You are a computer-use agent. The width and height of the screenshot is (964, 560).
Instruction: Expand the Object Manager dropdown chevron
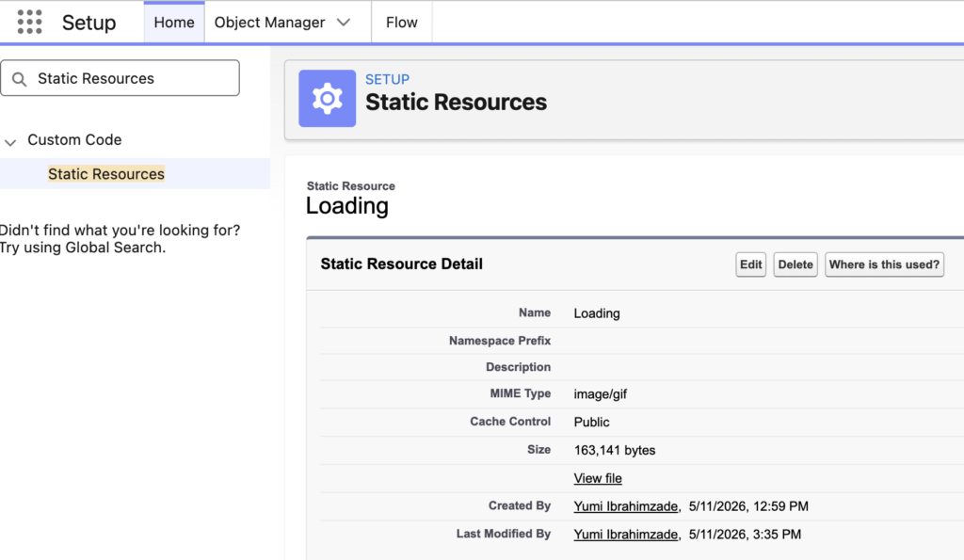pyautogui.click(x=344, y=23)
